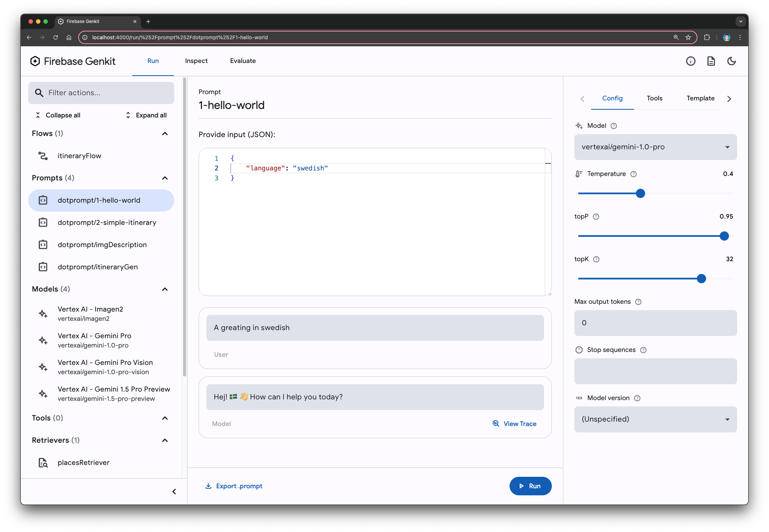Viewport: 769px width, 532px height.
Task: Select the vertexai/gemini-1.0-pro model dropdown
Action: pos(654,147)
